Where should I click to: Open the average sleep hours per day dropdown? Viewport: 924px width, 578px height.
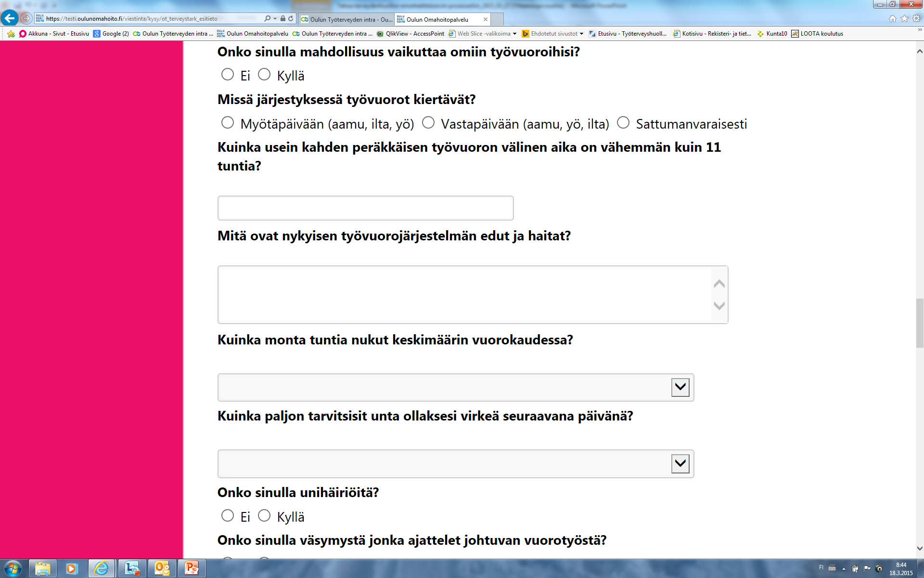pyautogui.click(x=455, y=387)
